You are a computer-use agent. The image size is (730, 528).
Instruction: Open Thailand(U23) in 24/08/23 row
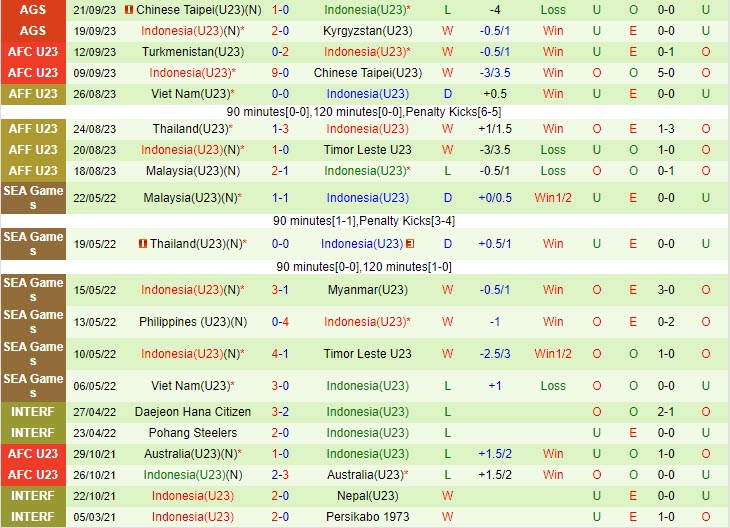point(190,129)
